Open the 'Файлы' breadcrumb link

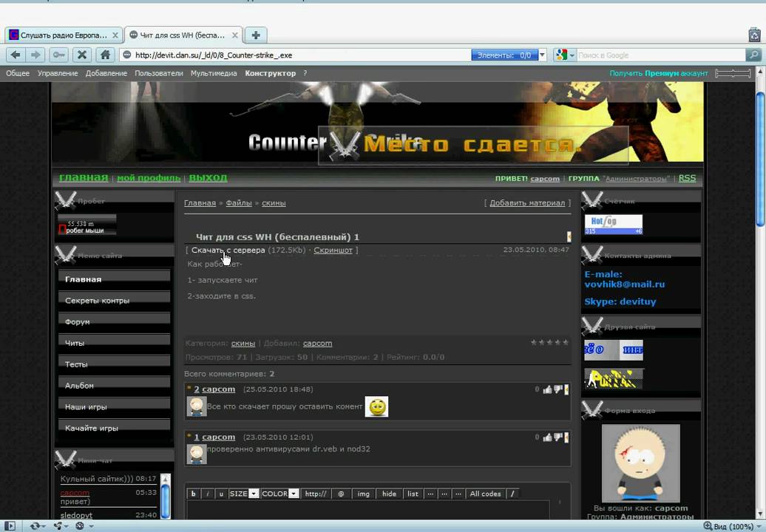coord(239,203)
